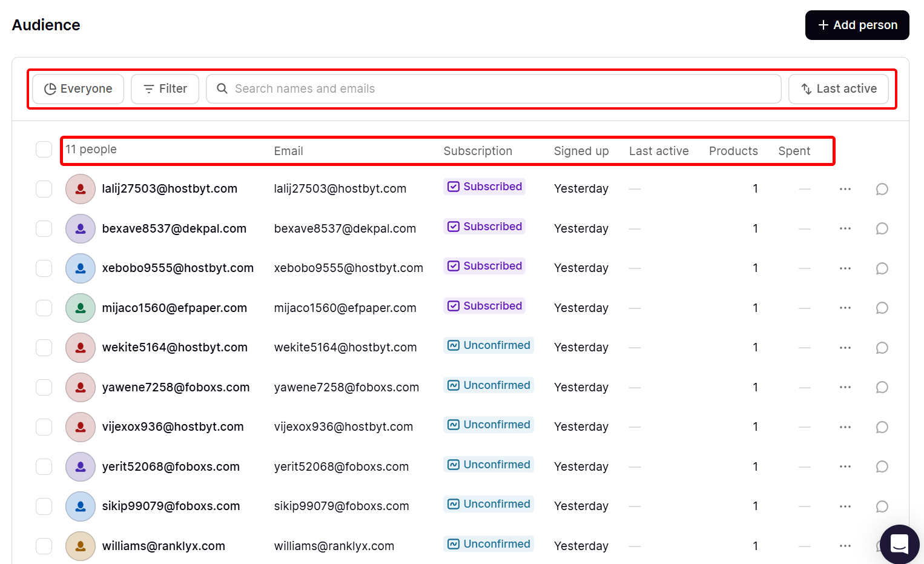The height and width of the screenshot is (564, 924).
Task: Click Unconfirmed badge for yerit52068@foboxs.com
Action: (x=489, y=465)
